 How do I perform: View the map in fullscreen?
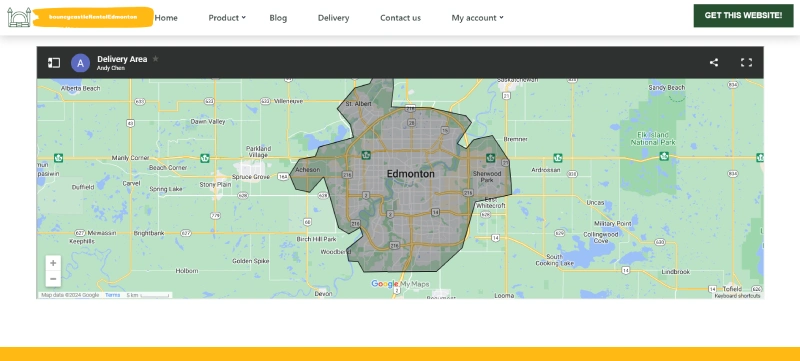tap(746, 62)
